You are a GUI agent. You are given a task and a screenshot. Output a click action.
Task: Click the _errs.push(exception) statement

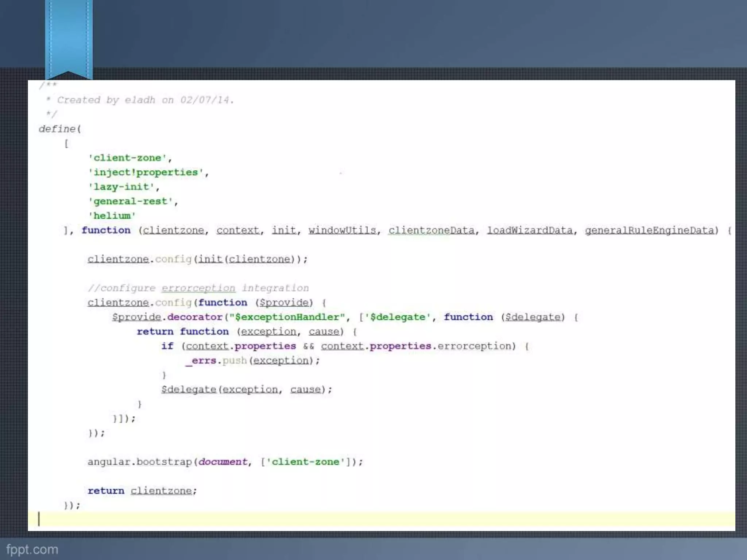[252, 361]
